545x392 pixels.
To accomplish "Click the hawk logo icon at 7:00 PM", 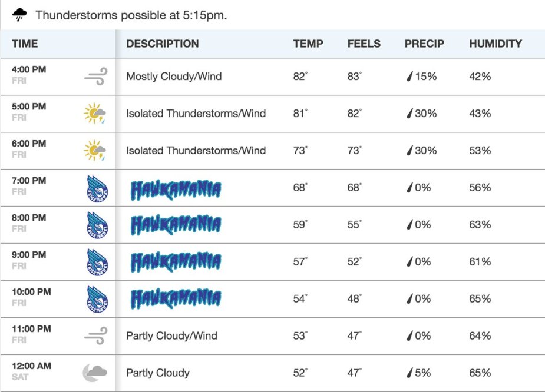I will 97,188.
